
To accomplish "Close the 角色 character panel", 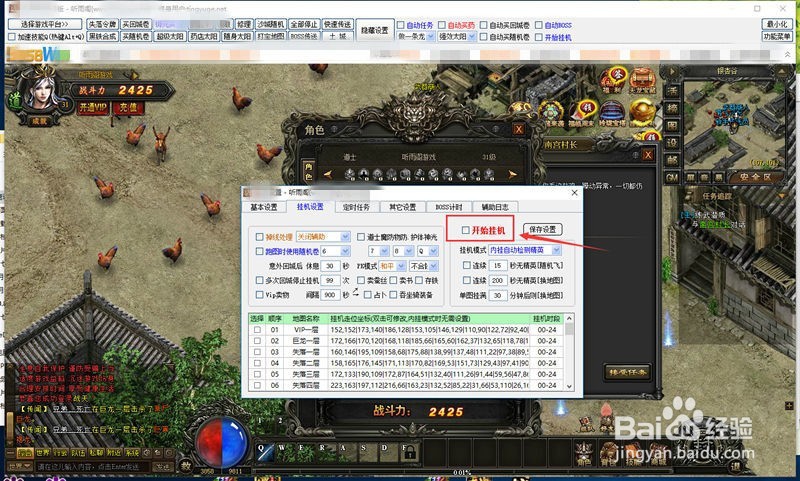I will coord(519,129).
